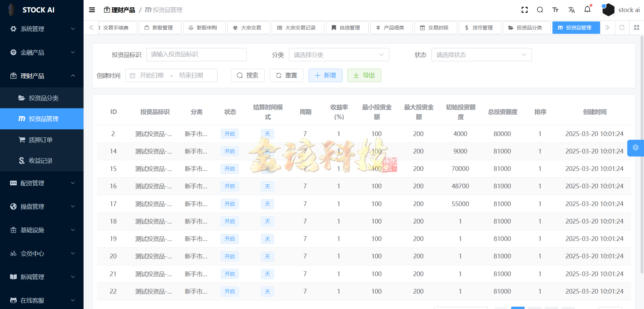Click the fullscreen icon in top bar
This screenshot has height=309, width=644.
coord(524,10)
